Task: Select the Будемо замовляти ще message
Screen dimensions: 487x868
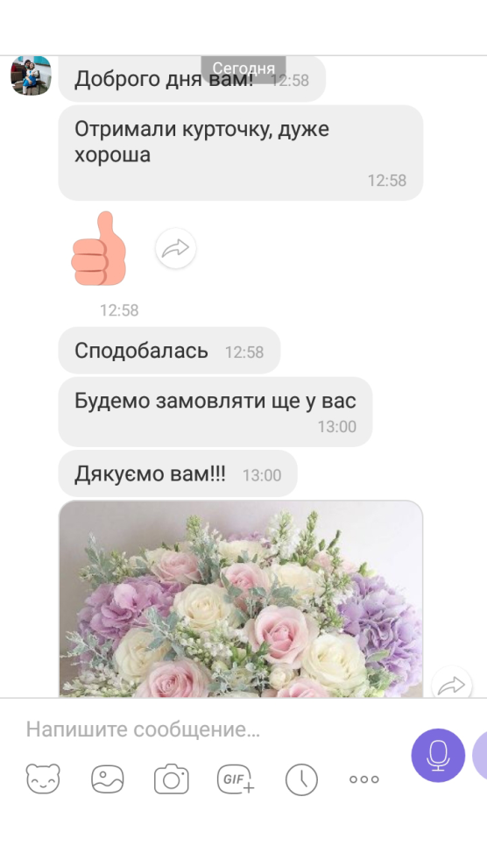Action: pos(215,412)
